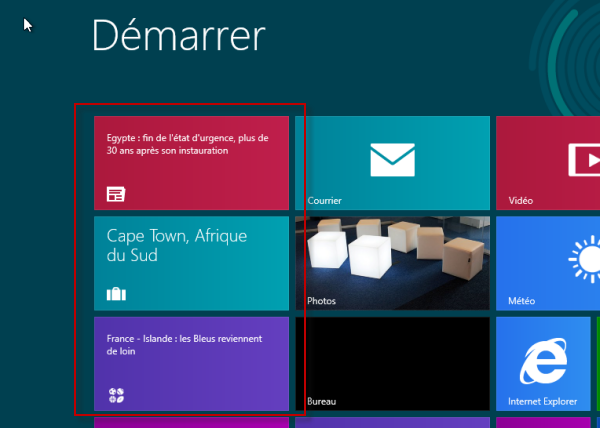
Task: Open the Météo tile sun icon
Action: 585,259
